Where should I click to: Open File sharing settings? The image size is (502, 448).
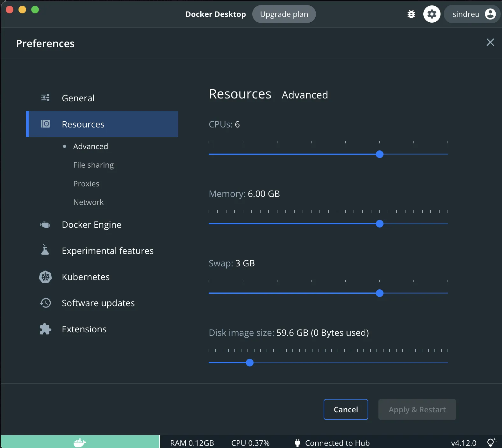(93, 165)
